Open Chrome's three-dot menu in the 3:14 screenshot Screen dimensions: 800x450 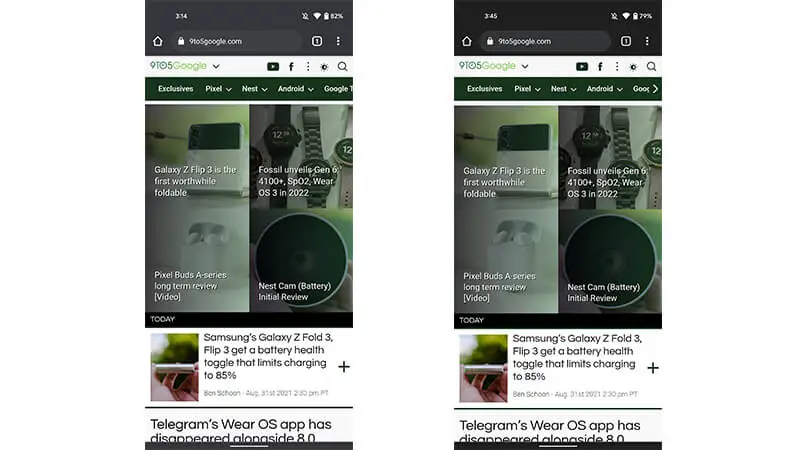coord(338,41)
